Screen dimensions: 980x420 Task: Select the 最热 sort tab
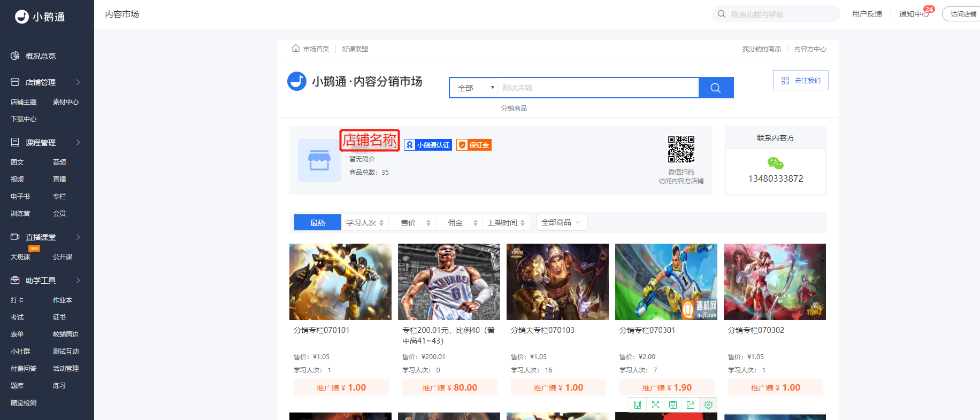[x=318, y=223]
